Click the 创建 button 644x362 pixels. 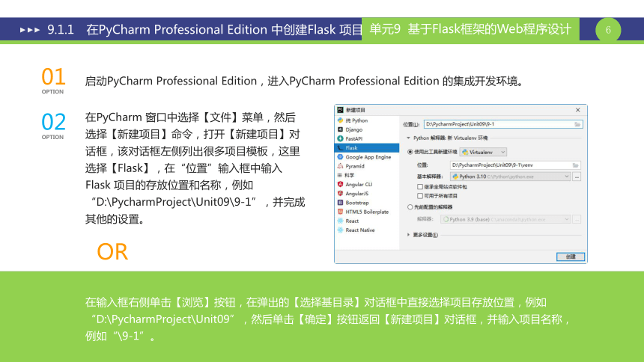pyautogui.click(x=571, y=257)
